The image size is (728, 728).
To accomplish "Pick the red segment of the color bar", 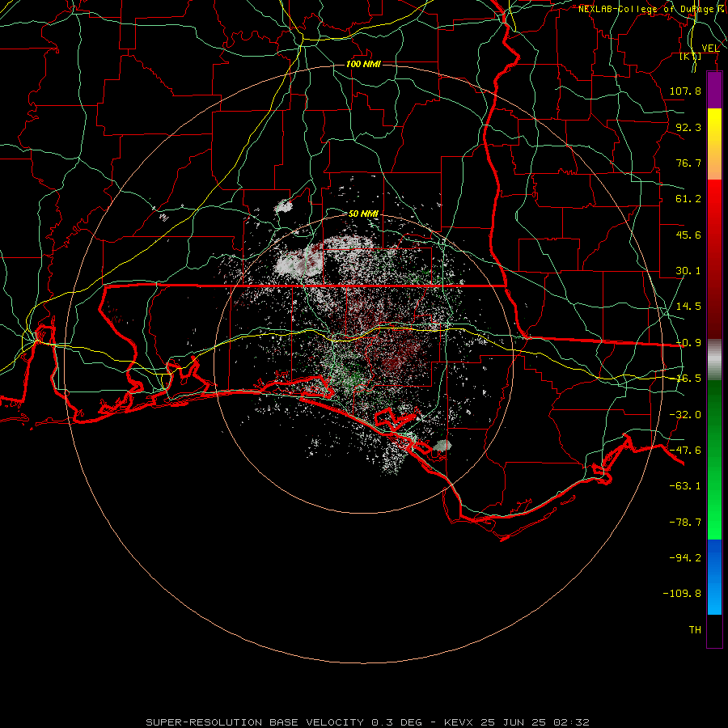I will click(714, 259).
